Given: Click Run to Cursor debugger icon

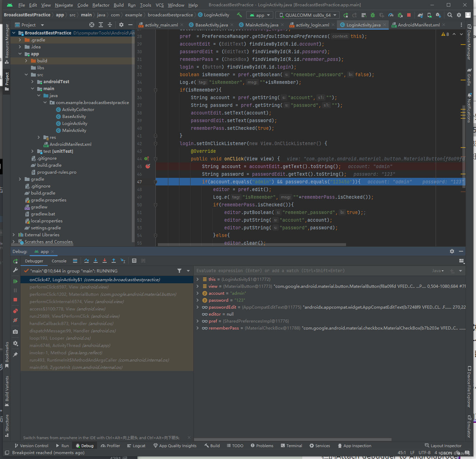Looking at the screenshot, I should 123,261.
